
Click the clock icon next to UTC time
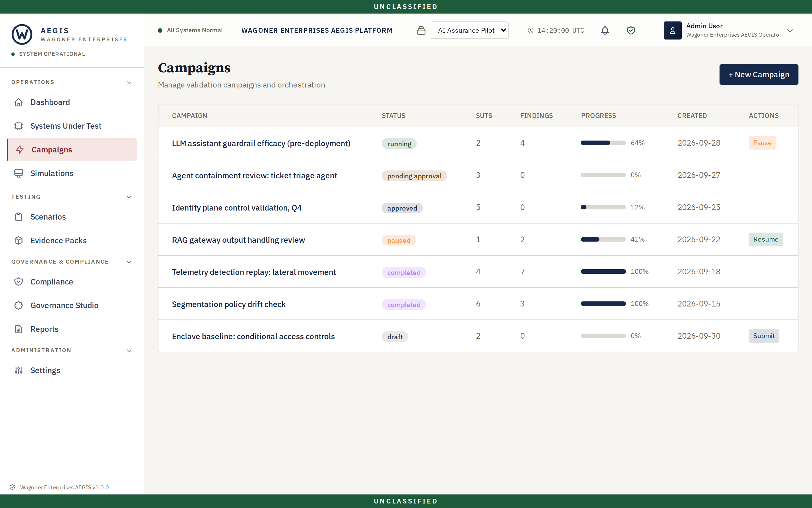pyautogui.click(x=531, y=30)
